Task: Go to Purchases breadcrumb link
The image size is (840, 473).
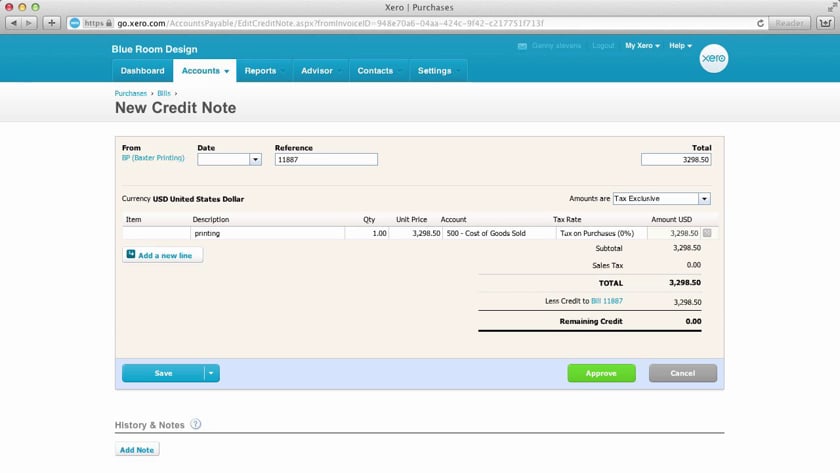Action: (x=130, y=93)
